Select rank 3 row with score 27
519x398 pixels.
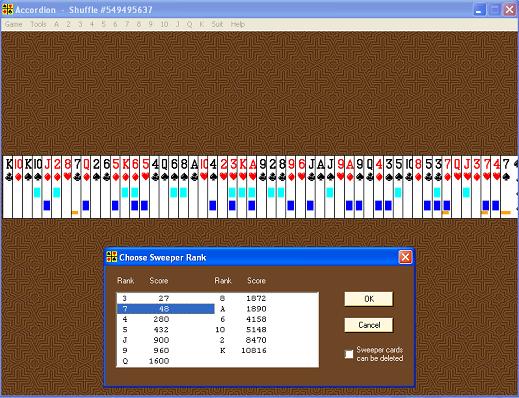pos(165,298)
